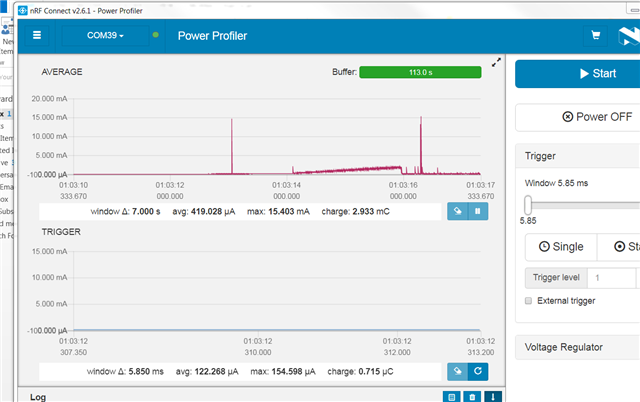
Task: Select the Single trigger button
Action: (561, 247)
